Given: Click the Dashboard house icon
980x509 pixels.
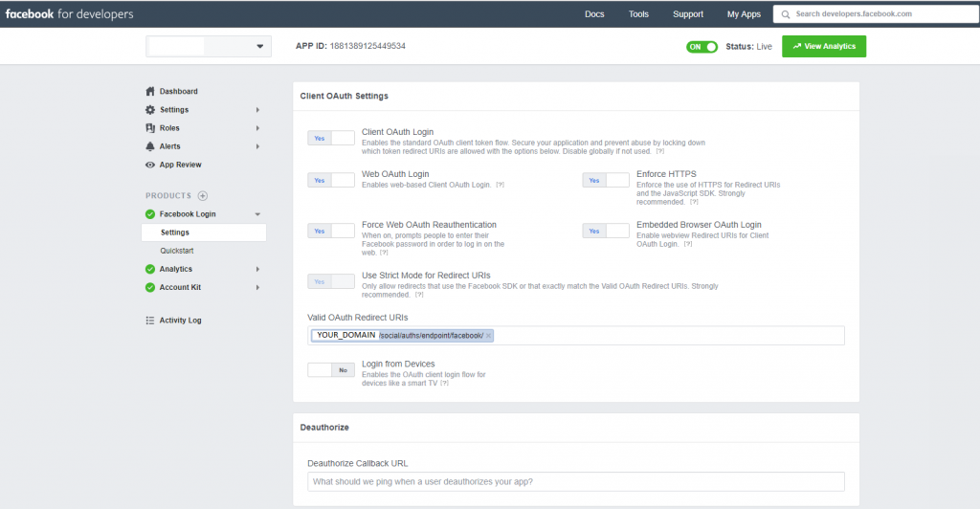Looking at the screenshot, I should [x=150, y=91].
